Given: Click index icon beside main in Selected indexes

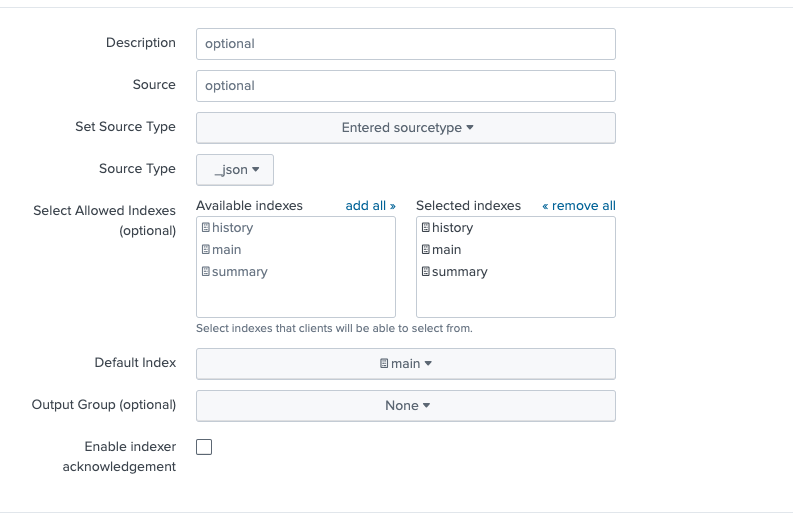Looking at the screenshot, I should (x=426, y=250).
